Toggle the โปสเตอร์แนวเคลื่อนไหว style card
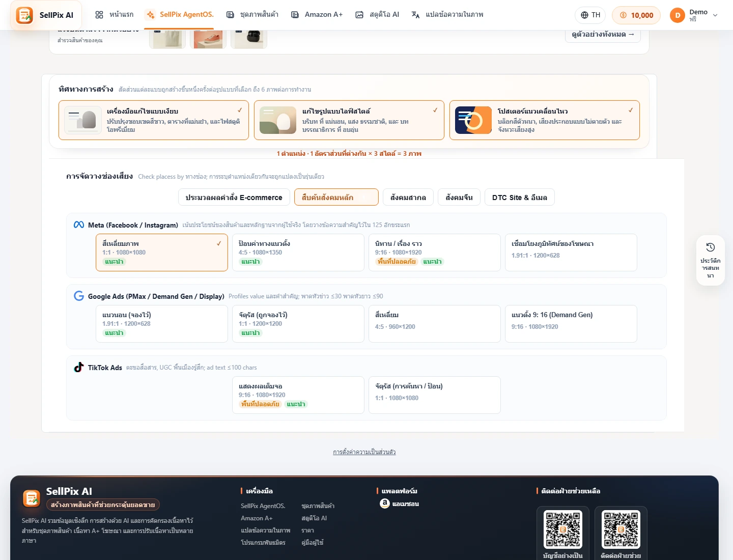Viewport: 733px width, 560px height. (545, 120)
